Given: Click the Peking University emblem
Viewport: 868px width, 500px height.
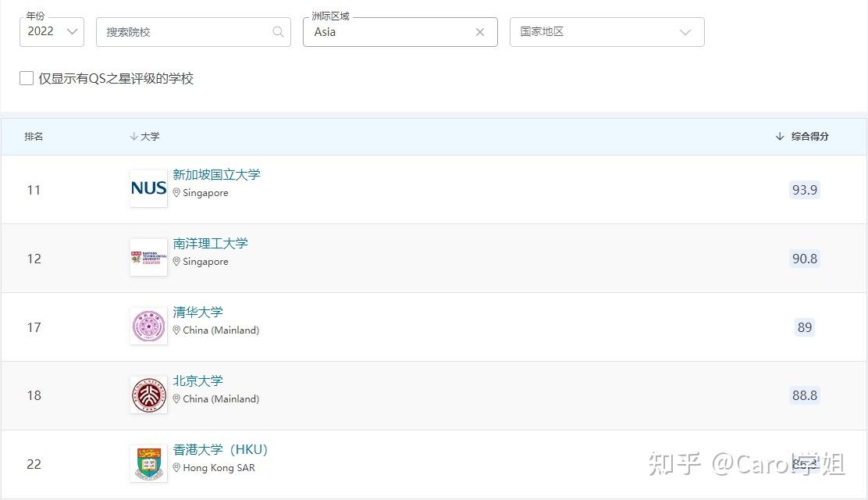Looking at the screenshot, I should click(x=148, y=395).
